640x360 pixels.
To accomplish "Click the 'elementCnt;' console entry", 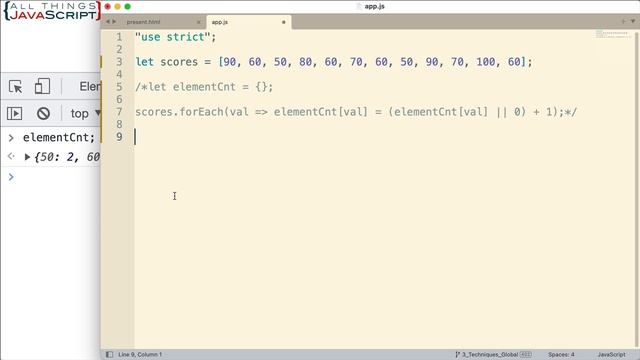I will tap(59, 138).
